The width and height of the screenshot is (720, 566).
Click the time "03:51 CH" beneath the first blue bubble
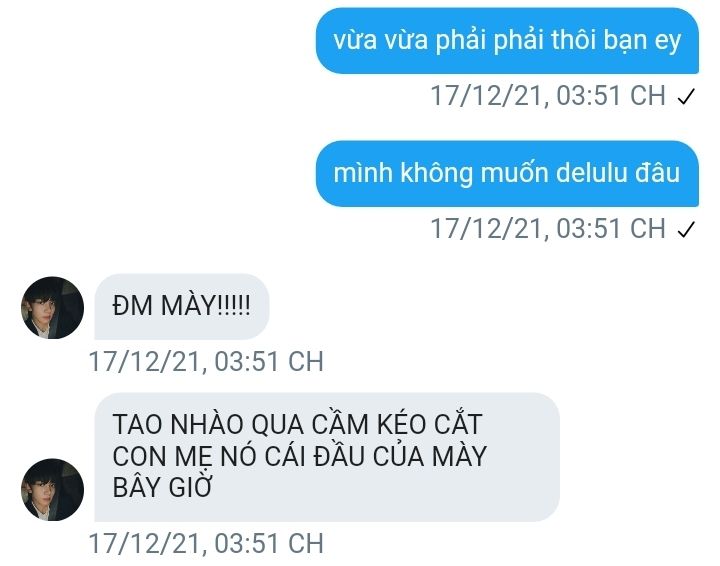611,96
